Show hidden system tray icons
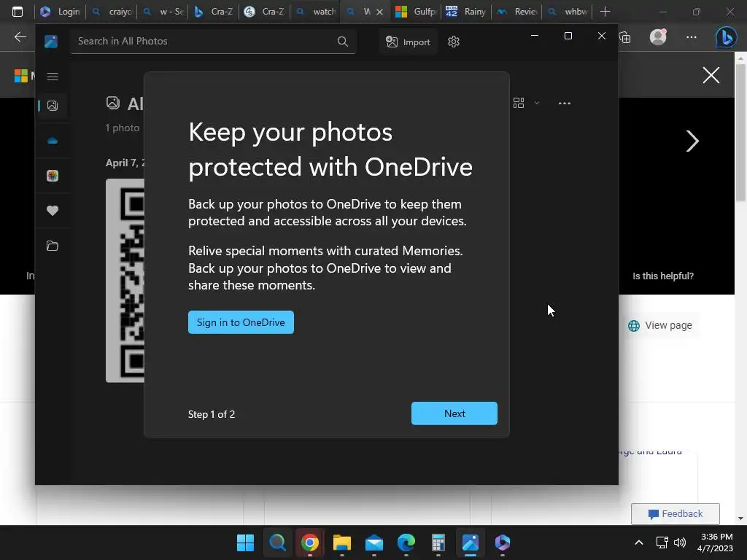The width and height of the screenshot is (747, 560). click(x=639, y=542)
